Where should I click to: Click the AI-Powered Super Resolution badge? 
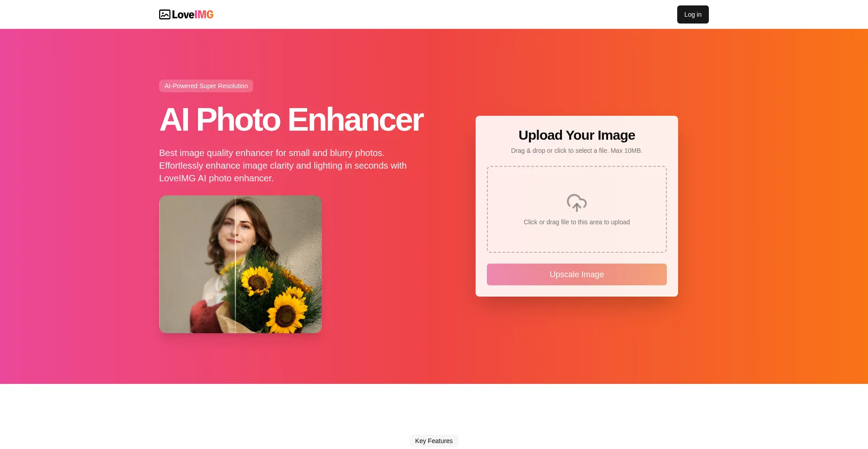[x=206, y=86]
